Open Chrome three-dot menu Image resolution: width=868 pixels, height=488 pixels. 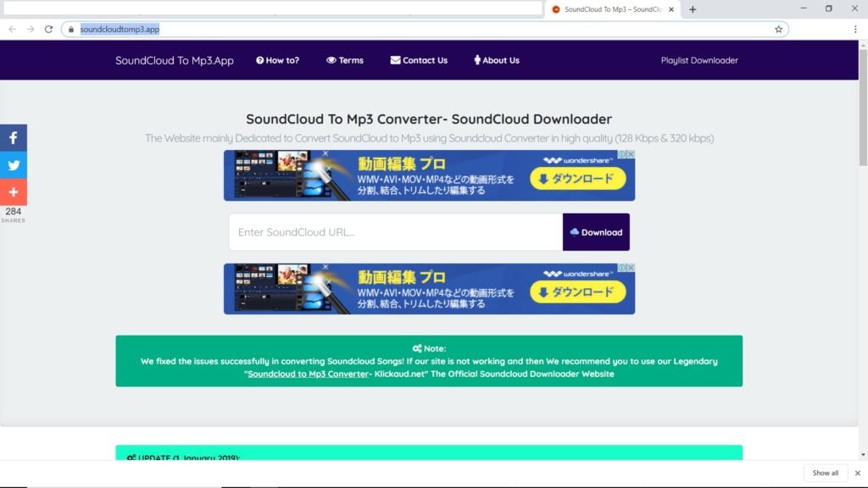point(855,30)
